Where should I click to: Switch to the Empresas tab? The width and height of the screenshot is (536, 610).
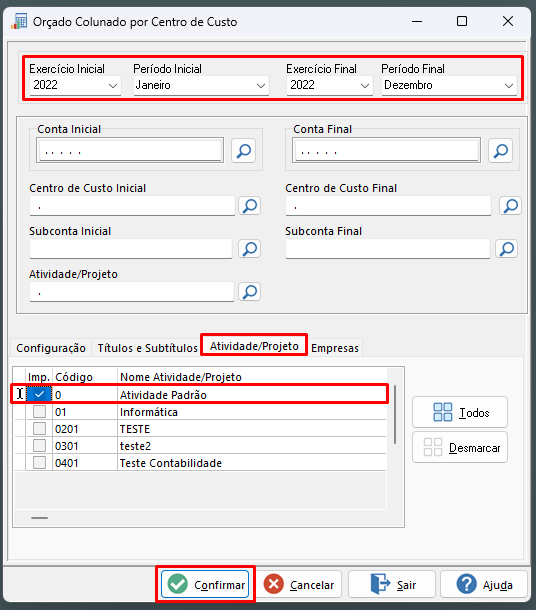point(335,348)
